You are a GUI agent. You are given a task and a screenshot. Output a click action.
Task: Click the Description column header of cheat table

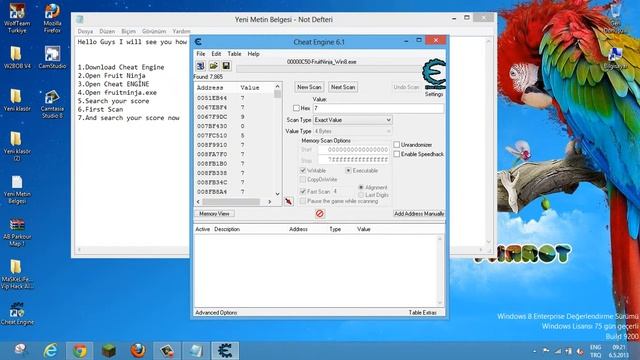pos(227,229)
